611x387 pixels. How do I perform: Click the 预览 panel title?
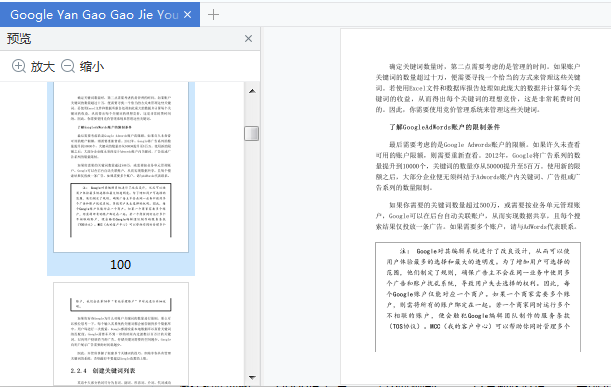pos(19,39)
